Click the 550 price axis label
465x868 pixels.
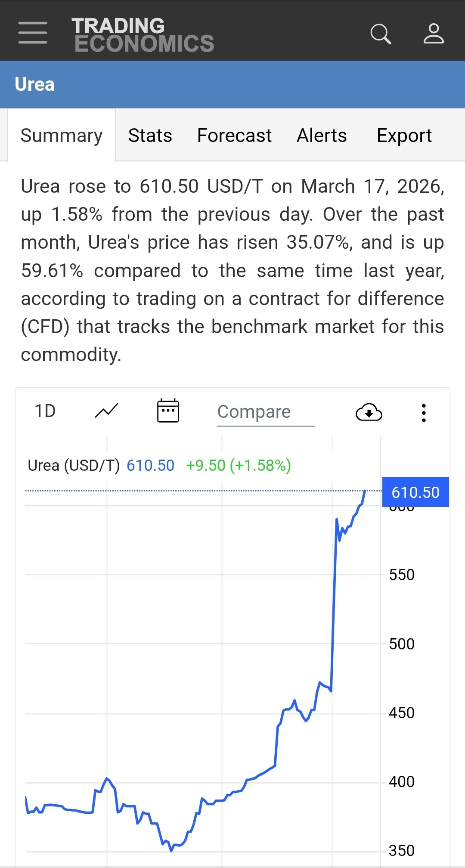click(401, 575)
